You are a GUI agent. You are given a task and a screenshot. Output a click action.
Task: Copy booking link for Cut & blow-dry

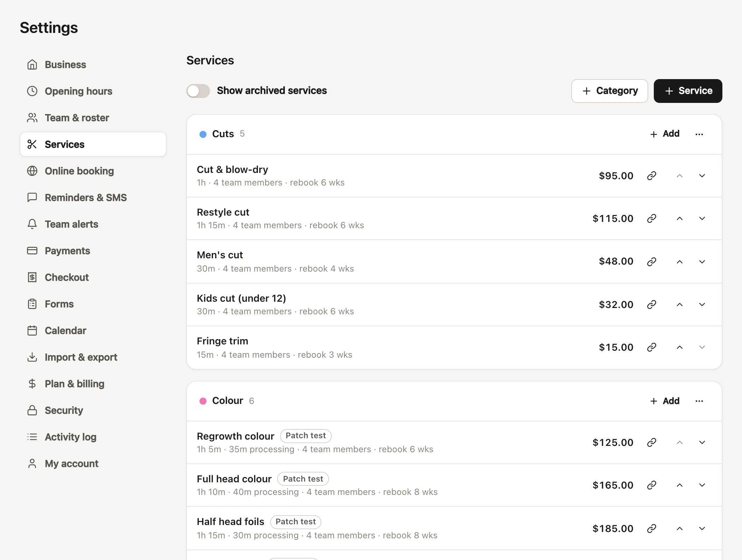pyautogui.click(x=651, y=176)
